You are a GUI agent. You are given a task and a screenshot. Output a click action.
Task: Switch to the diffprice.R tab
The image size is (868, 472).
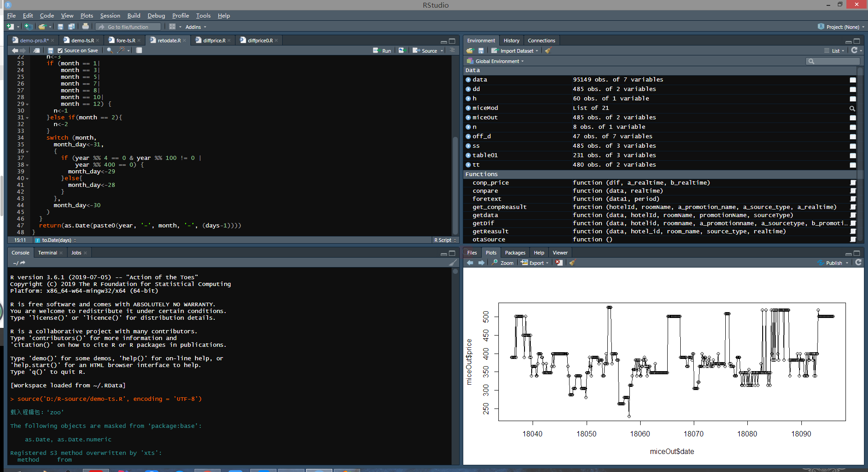[x=214, y=41]
